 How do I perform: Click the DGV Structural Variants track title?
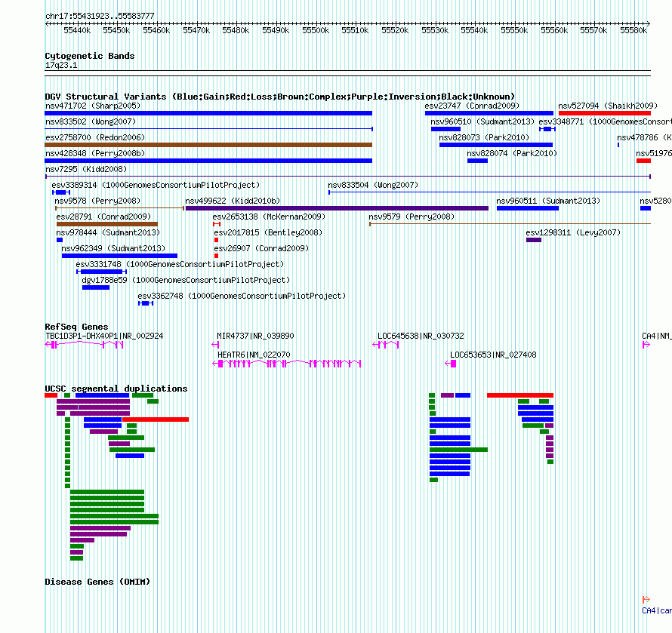(280, 97)
